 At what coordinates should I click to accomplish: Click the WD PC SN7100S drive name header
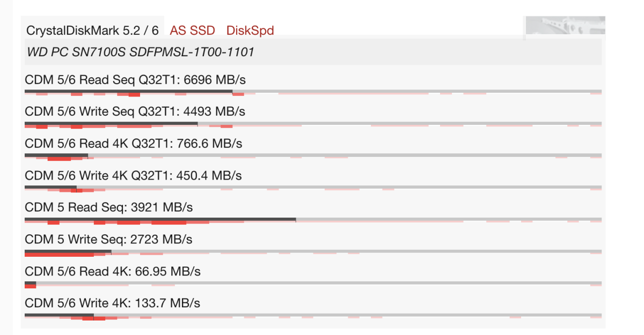[140, 53]
